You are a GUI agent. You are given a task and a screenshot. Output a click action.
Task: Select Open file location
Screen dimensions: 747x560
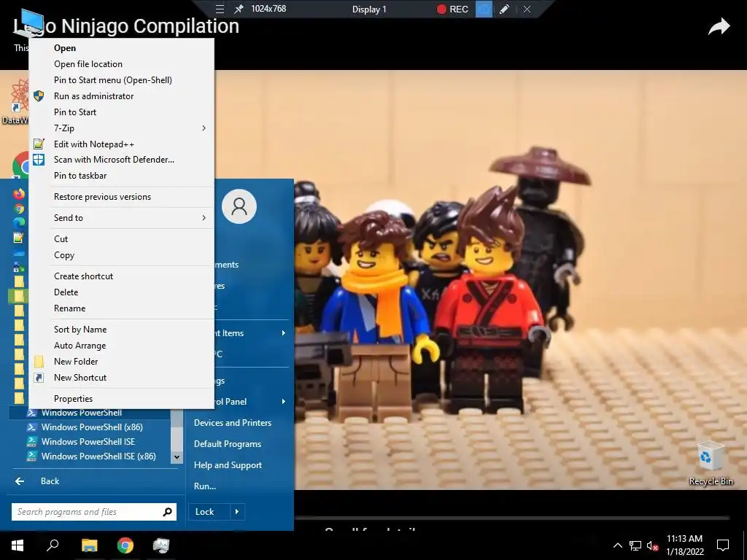[122, 64]
